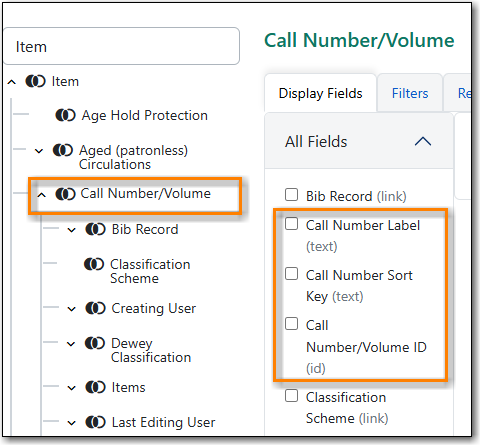This screenshot has height=445, width=480.
Task: Click the join icon beside Item root
Action: (35, 81)
